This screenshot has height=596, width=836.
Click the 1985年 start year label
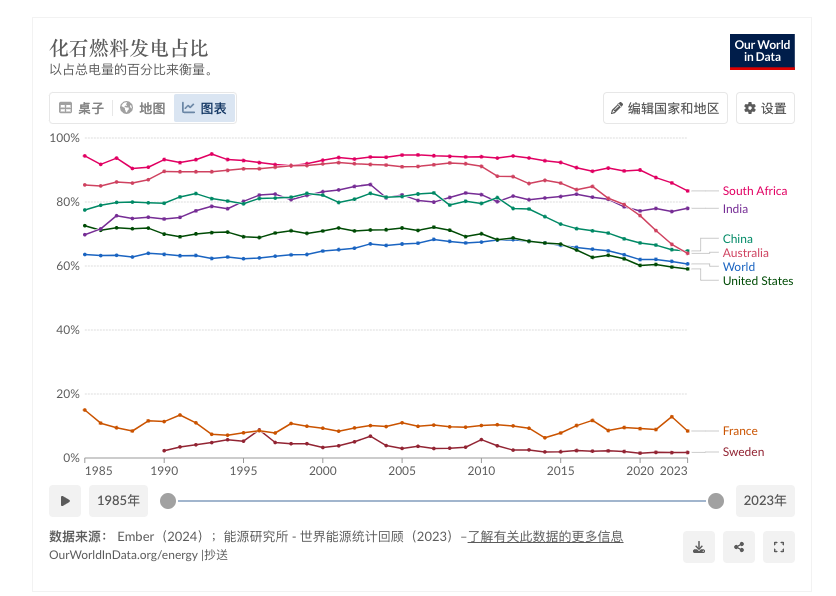(x=118, y=500)
